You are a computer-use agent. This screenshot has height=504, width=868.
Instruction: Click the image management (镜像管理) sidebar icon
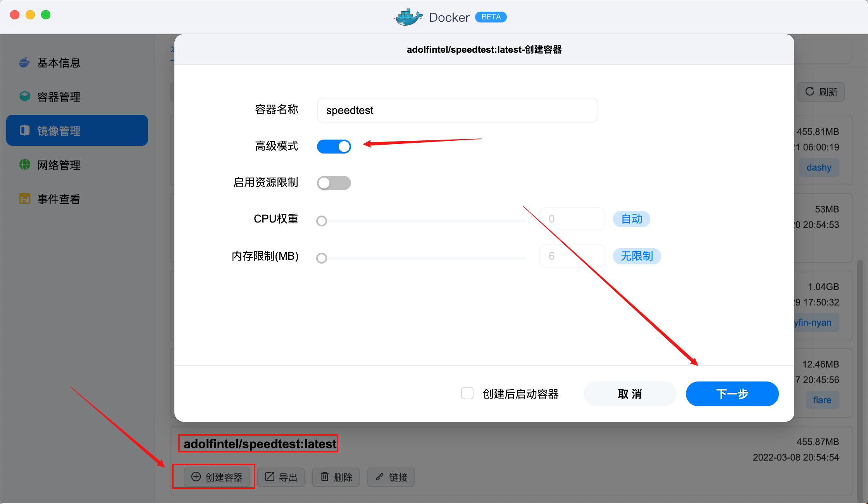(25, 131)
